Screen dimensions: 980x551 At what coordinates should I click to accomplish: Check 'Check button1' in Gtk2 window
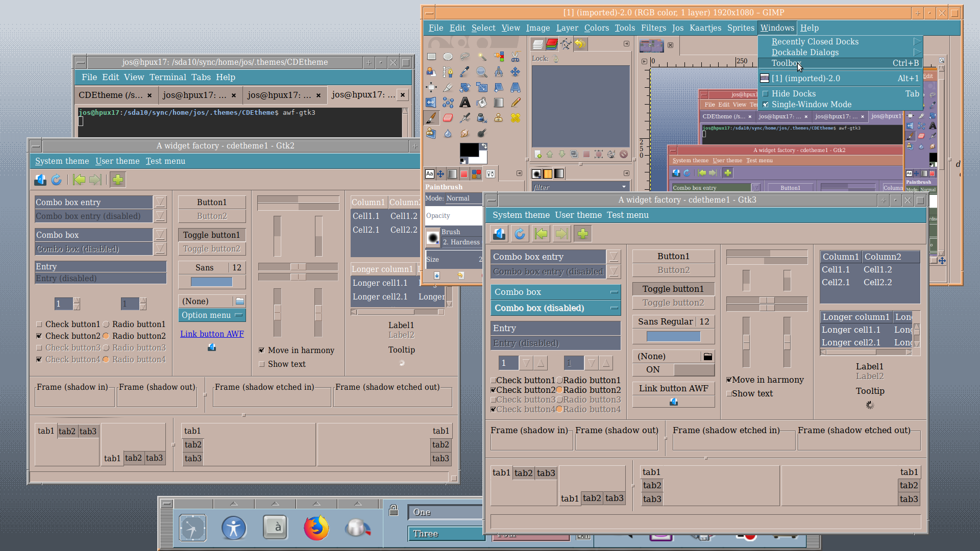tap(68, 324)
